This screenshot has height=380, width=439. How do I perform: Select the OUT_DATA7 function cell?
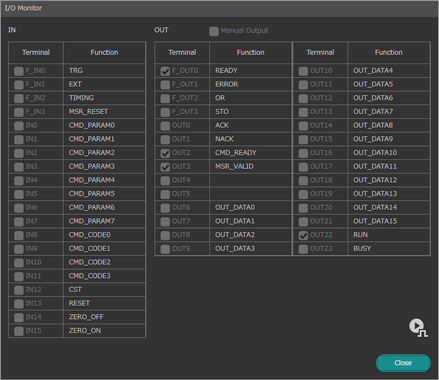tap(389, 112)
